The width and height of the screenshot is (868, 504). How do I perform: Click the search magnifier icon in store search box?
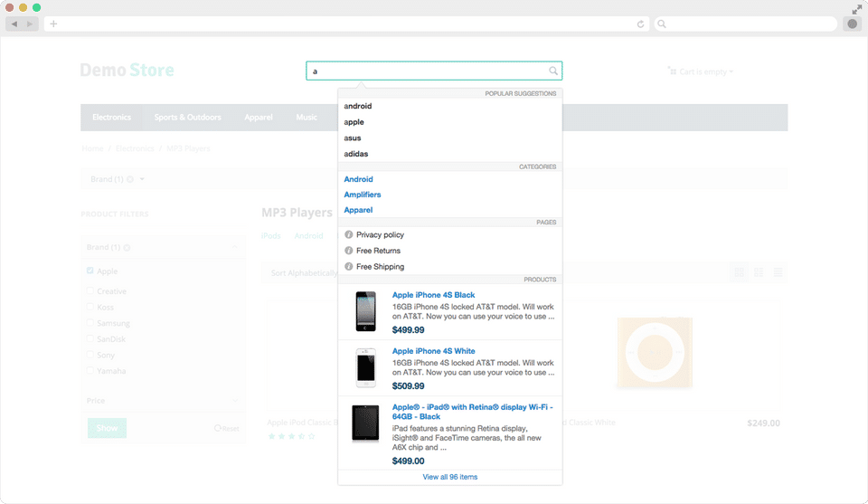pyautogui.click(x=553, y=71)
